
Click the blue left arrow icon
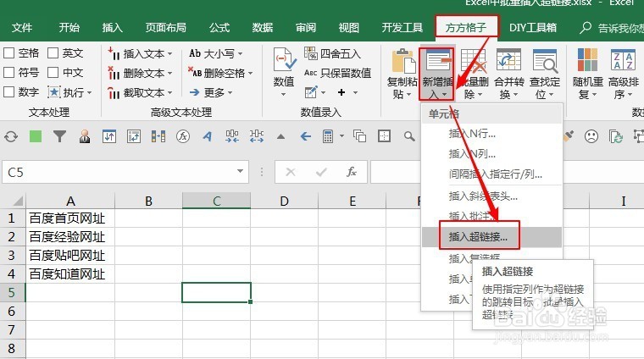pos(305,136)
